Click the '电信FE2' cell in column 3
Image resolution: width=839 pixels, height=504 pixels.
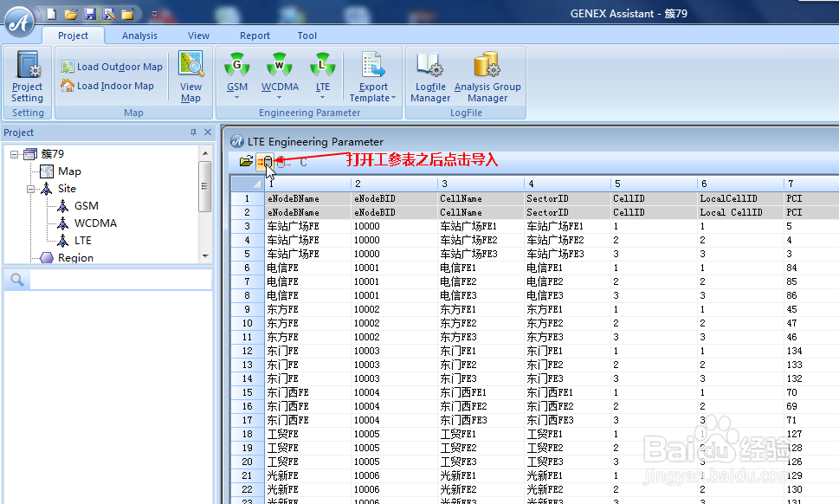pyautogui.click(x=481, y=281)
